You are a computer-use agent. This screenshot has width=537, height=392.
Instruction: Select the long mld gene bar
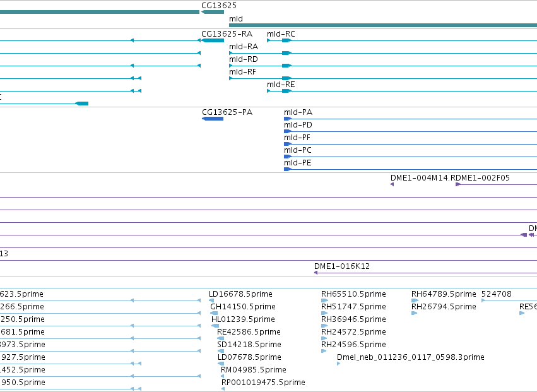[x=383, y=25]
